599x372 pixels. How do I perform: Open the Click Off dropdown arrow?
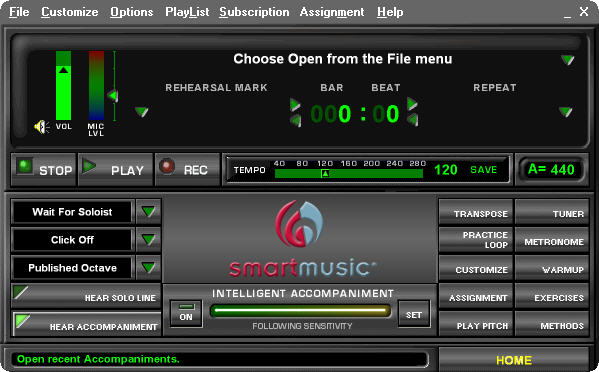click(x=148, y=239)
